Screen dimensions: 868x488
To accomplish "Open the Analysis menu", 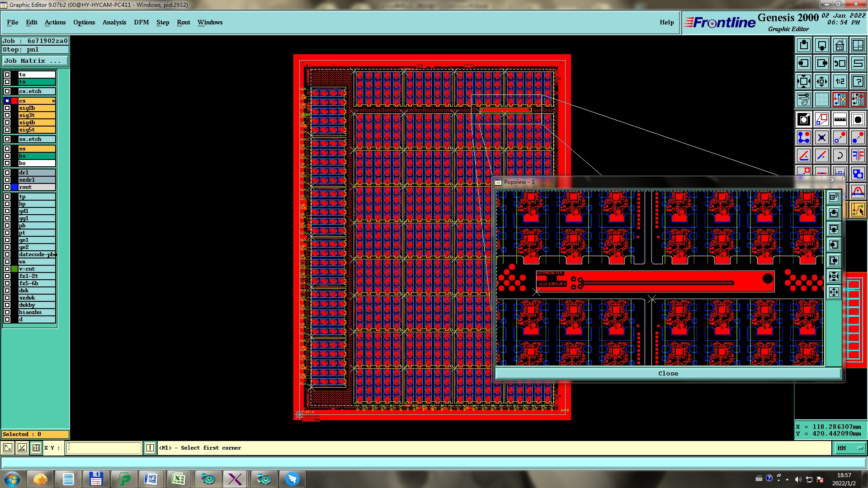I will (114, 22).
